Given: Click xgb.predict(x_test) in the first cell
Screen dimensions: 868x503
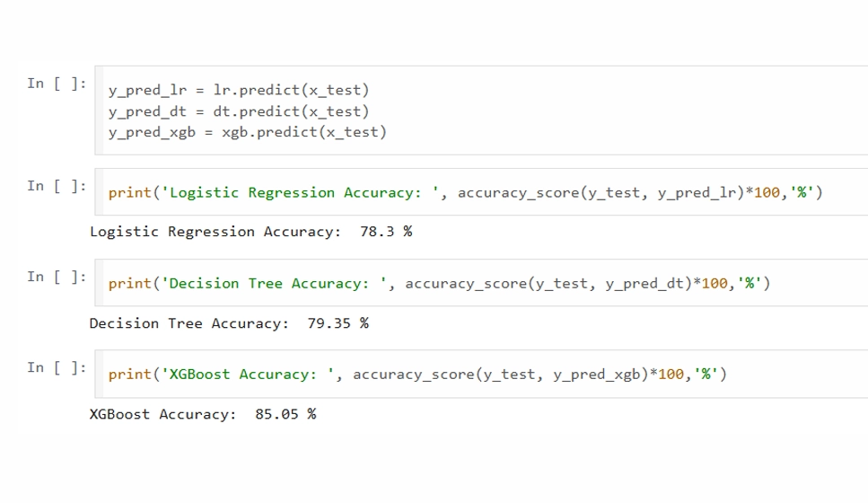Looking at the screenshot, I should 304,132.
